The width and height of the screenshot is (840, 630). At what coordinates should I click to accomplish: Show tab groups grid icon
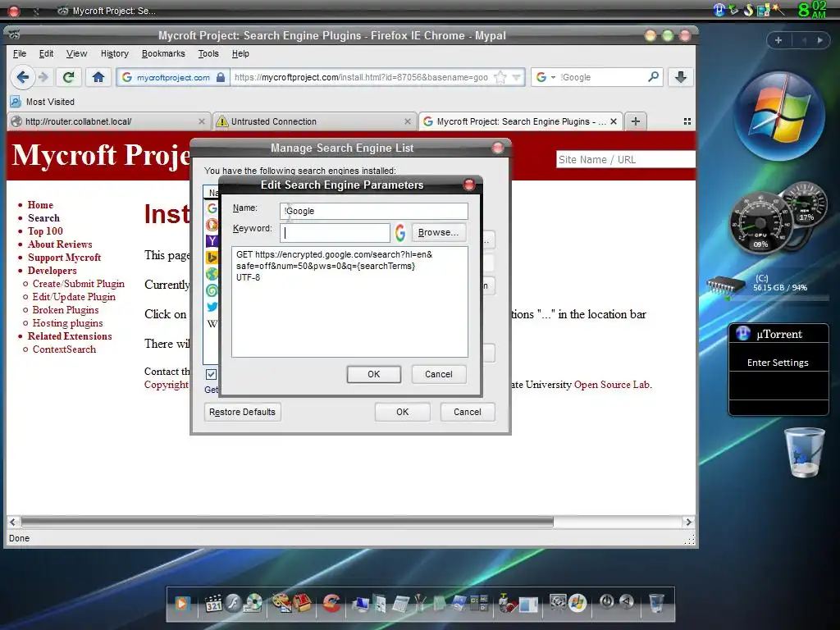coord(687,121)
